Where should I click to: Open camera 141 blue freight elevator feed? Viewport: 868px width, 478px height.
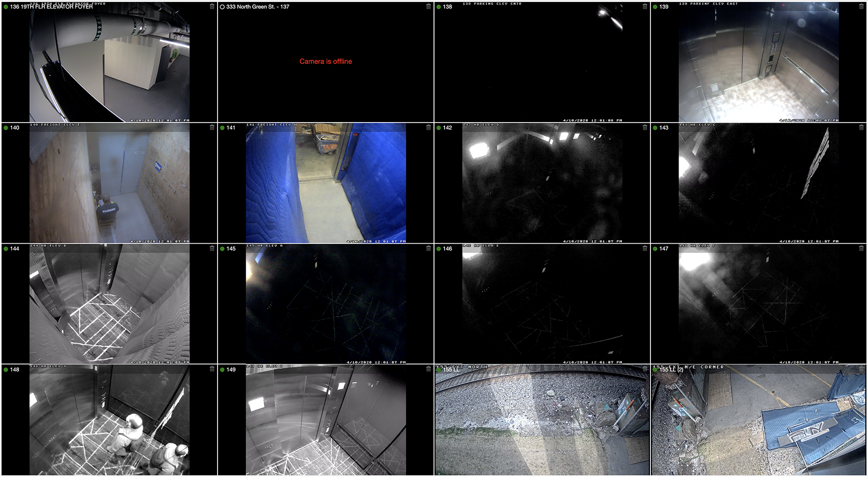325,183
